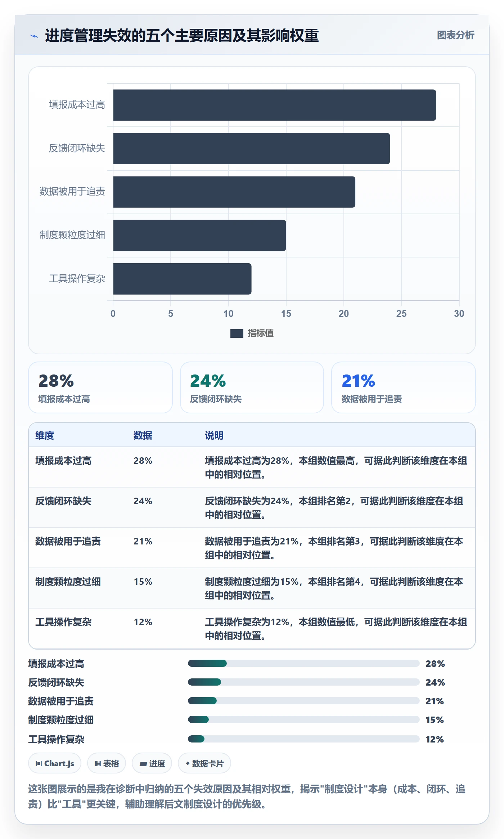Open the 24% 反馈闭环缺失 stat card
The image size is (504, 839).
252,387
